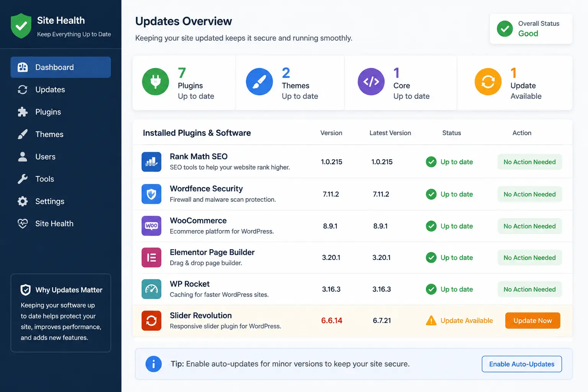Click the Rank Math SEO plugin icon

click(151, 162)
